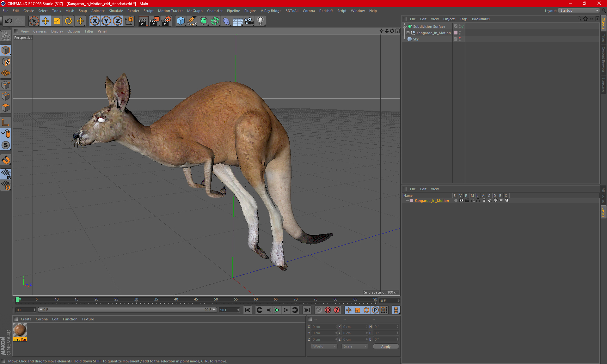Click the timeline preview range slider
This screenshot has width=607, height=364.
pos(127,310)
